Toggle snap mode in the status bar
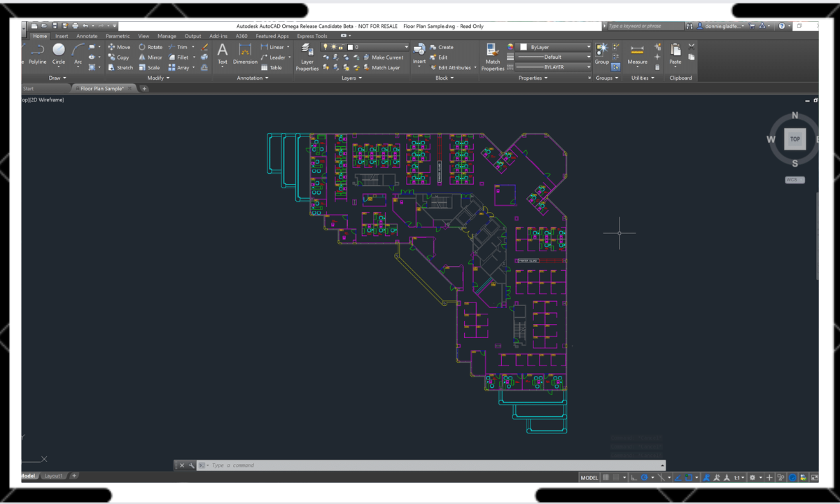 pyautogui.click(x=616, y=477)
